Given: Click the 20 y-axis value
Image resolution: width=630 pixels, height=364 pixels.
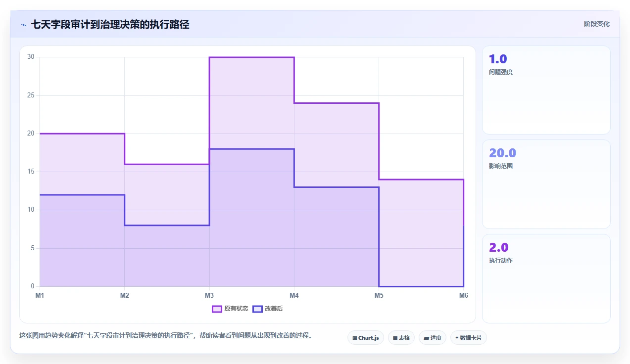Looking at the screenshot, I should point(31,134).
